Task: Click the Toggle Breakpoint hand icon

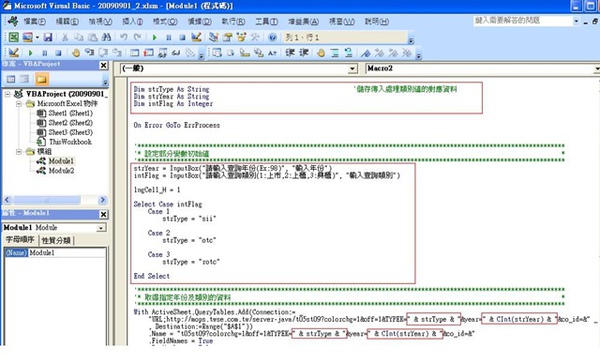Action: coord(76,53)
